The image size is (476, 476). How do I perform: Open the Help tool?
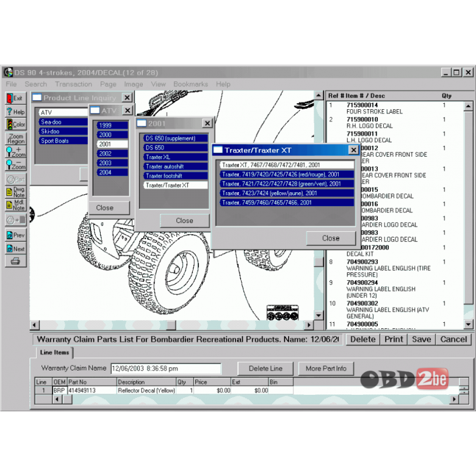tap(15, 112)
